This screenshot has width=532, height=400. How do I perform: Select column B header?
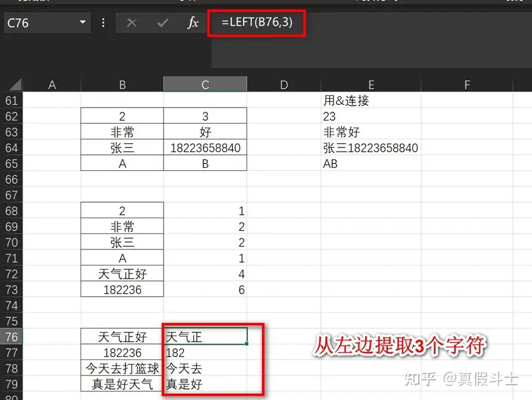point(122,85)
